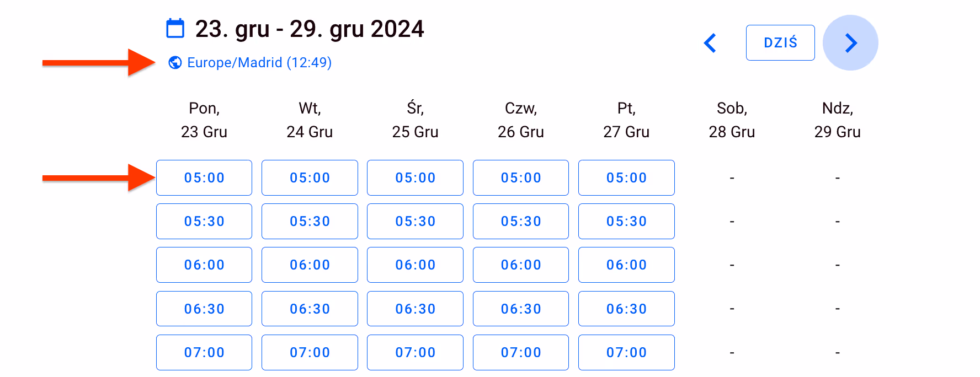The width and height of the screenshot is (980, 377).
Task: Click the date range heading 23. gru - 29. gru 2024
Action: tap(309, 29)
